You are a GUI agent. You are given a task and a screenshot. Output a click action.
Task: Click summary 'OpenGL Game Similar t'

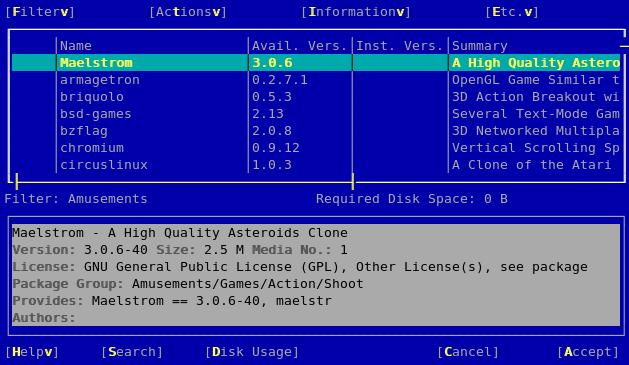click(536, 80)
